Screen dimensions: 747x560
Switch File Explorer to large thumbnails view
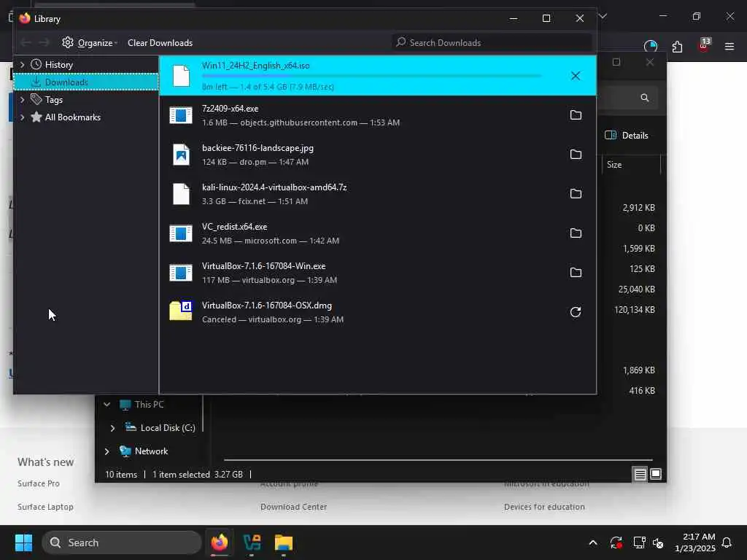(x=656, y=474)
